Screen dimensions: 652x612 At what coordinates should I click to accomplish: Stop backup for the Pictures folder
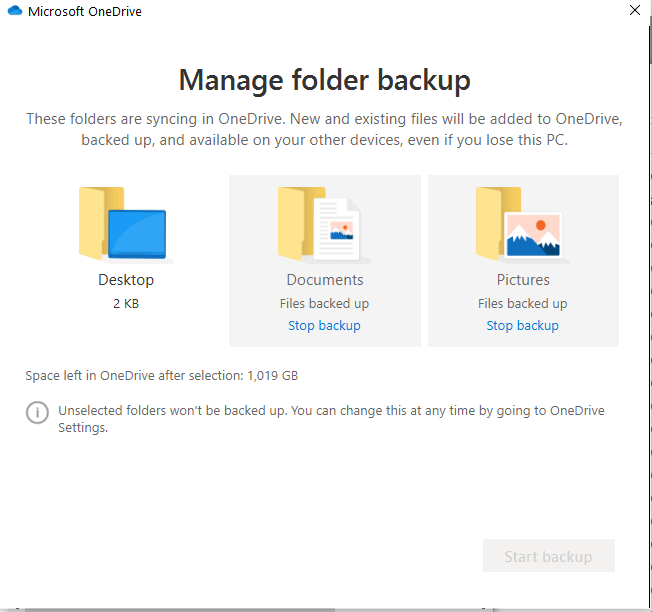click(522, 326)
